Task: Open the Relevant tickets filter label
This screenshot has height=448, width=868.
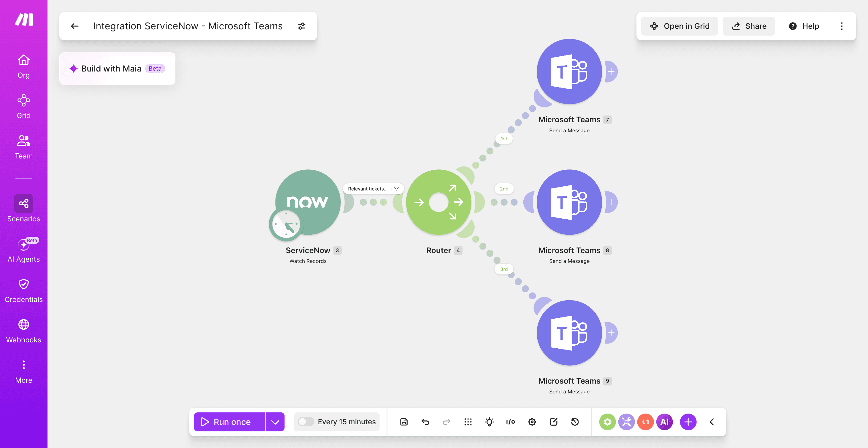Action: [x=373, y=189]
